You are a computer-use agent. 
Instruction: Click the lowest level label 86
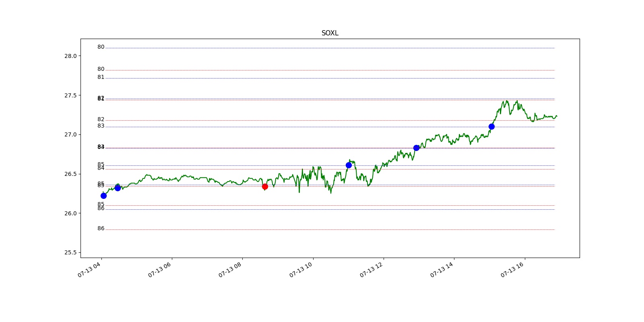101,229
